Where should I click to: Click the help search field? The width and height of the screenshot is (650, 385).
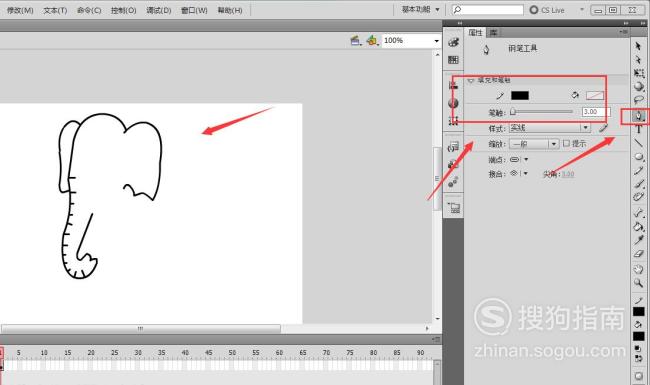pyautogui.click(x=488, y=10)
